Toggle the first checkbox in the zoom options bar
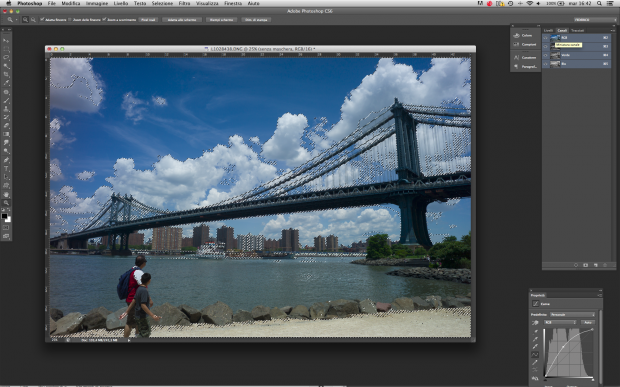 [x=42, y=19]
